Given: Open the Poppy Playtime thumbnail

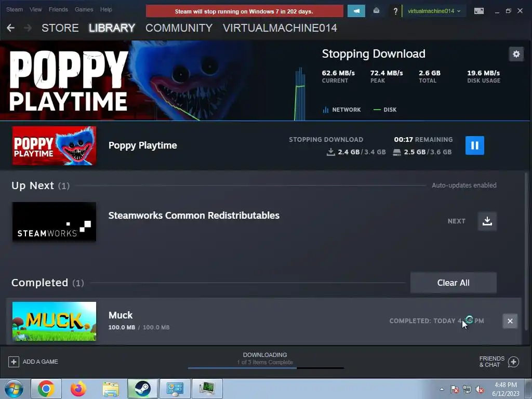Looking at the screenshot, I should pos(54,146).
